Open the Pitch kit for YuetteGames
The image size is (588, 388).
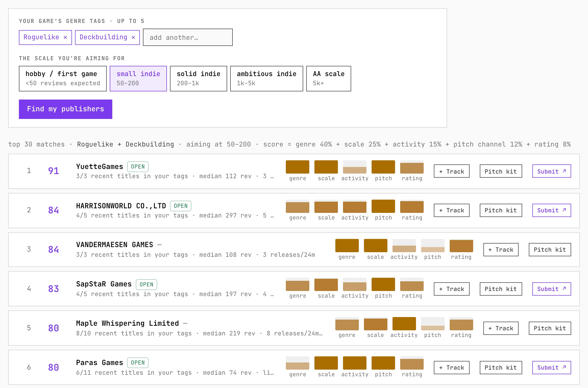[x=501, y=171]
